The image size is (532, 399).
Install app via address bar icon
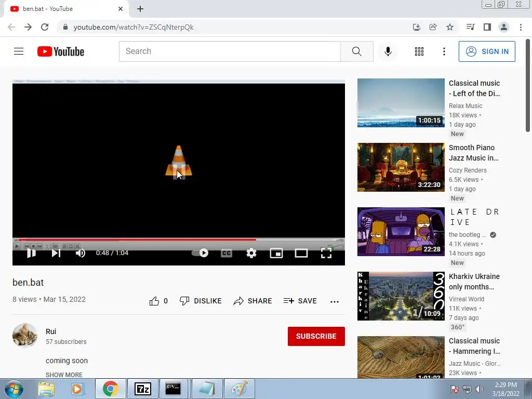coord(416,27)
